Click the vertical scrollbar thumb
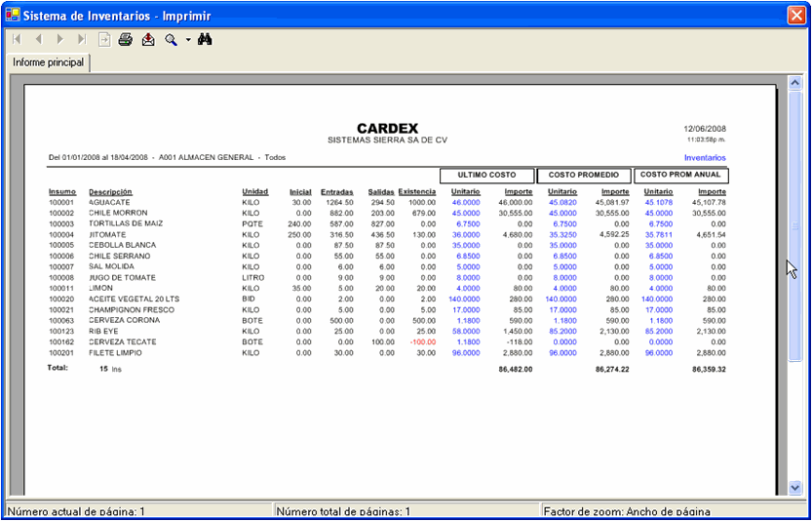This screenshot has width=812, height=521. coord(795,224)
